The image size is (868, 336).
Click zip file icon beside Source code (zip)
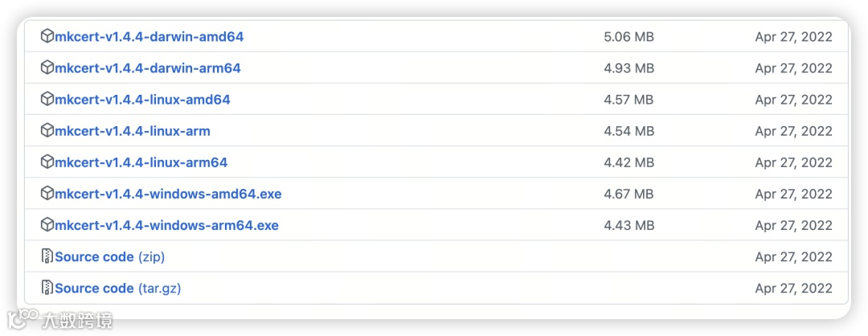click(x=47, y=256)
